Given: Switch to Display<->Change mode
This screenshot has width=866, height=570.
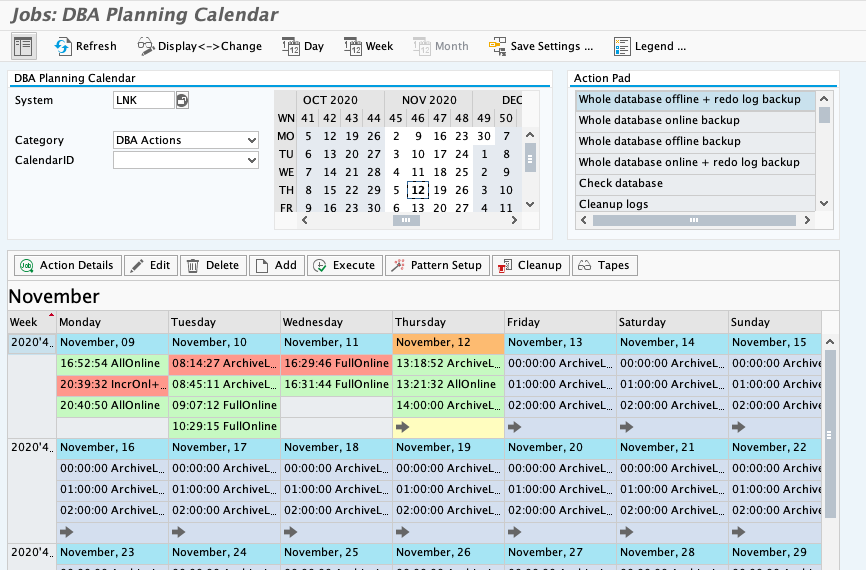Looking at the screenshot, I should 199,46.
